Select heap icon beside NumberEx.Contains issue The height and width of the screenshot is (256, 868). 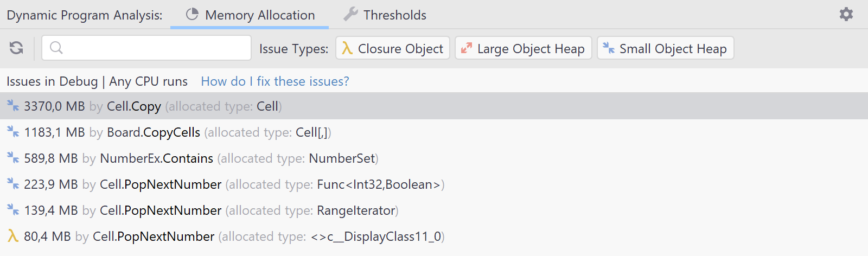pyautogui.click(x=13, y=158)
